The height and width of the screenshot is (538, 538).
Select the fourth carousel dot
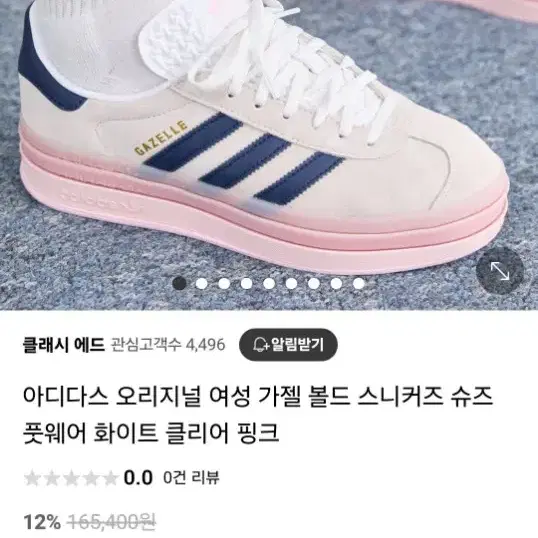pyautogui.click(x=246, y=283)
